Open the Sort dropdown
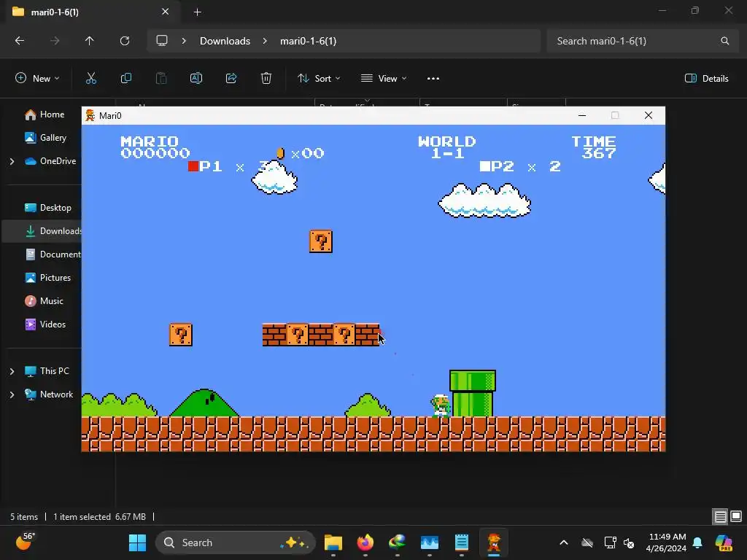This screenshot has width=747, height=560. [x=319, y=79]
